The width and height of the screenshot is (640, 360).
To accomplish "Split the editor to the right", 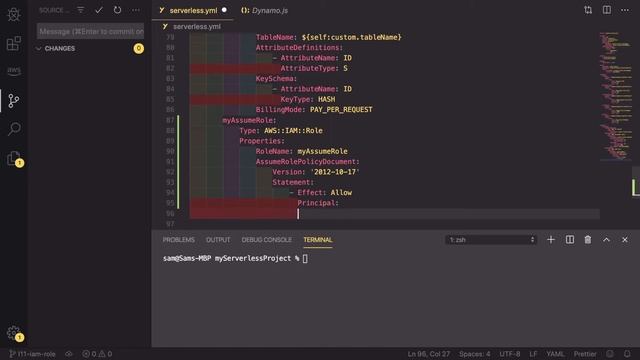I will click(x=607, y=10).
